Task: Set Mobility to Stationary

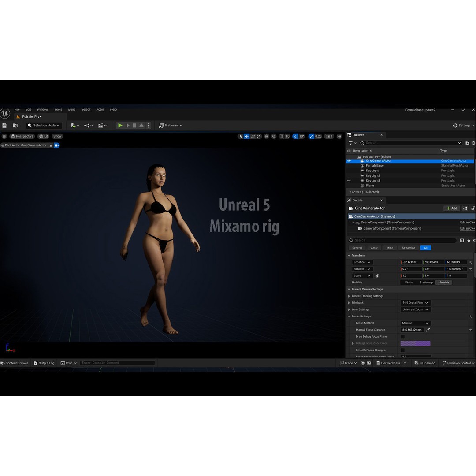Action: 426,283
